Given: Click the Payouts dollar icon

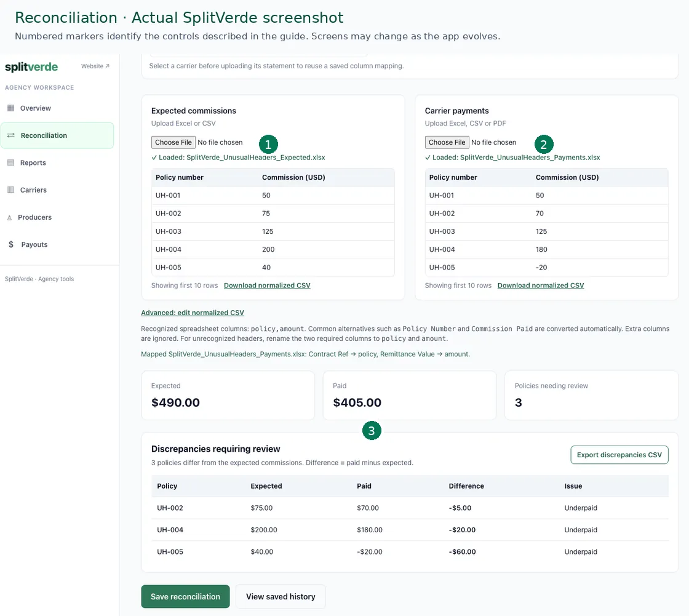Looking at the screenshot, I should (11, 244).
